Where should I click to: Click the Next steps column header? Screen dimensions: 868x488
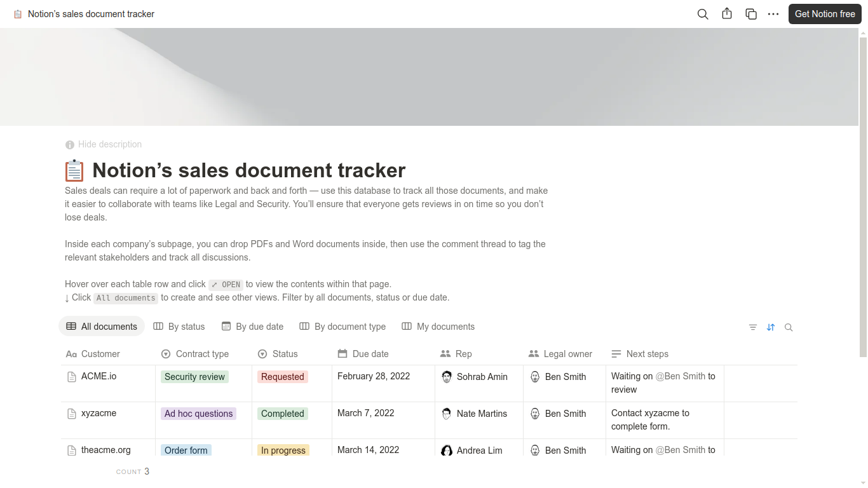(665, 354)
